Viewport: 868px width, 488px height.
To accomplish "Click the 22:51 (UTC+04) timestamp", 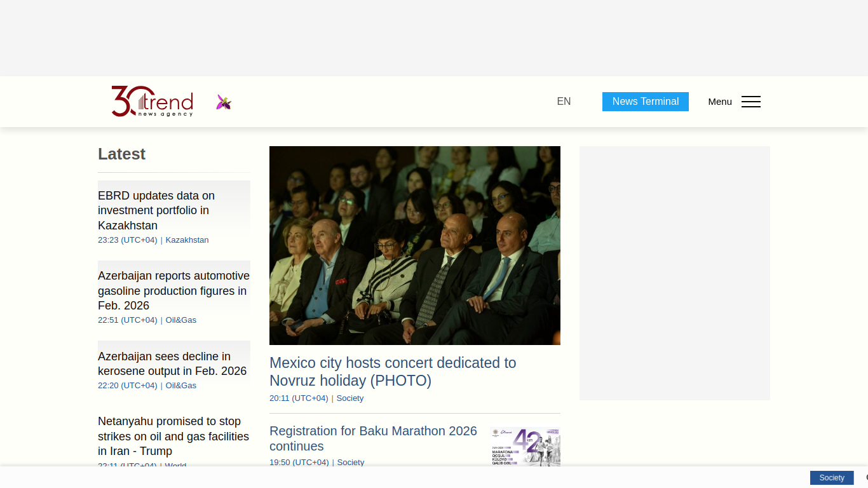I will coord(128,320).
